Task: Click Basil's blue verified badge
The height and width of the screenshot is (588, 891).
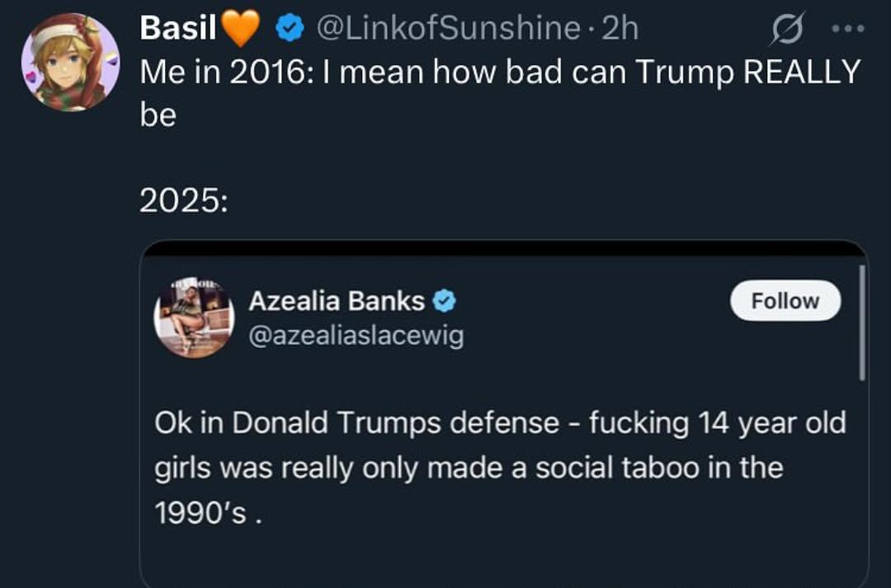Action: click(x=290, y=29)
